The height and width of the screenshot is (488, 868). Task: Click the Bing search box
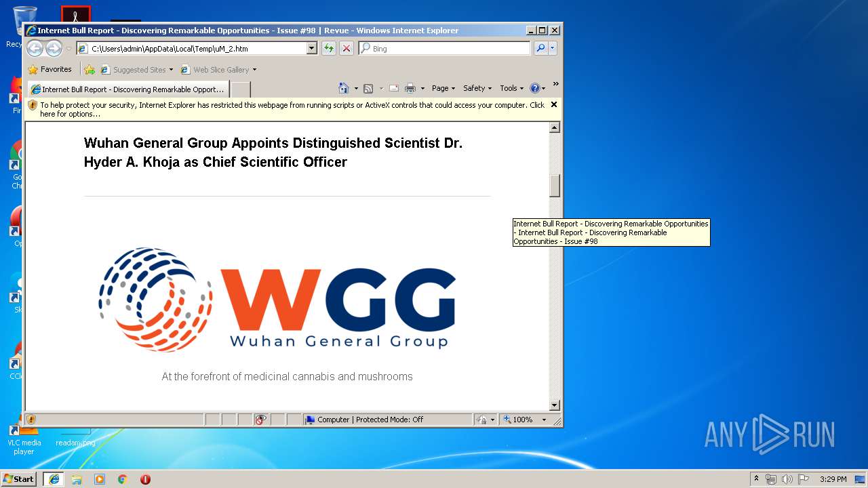[445, 49]
